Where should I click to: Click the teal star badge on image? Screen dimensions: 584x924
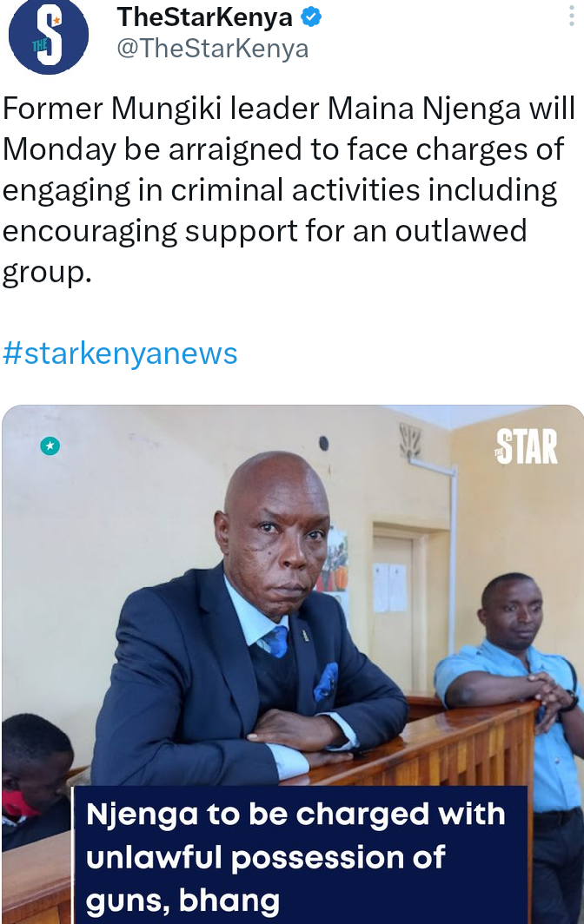50,446
